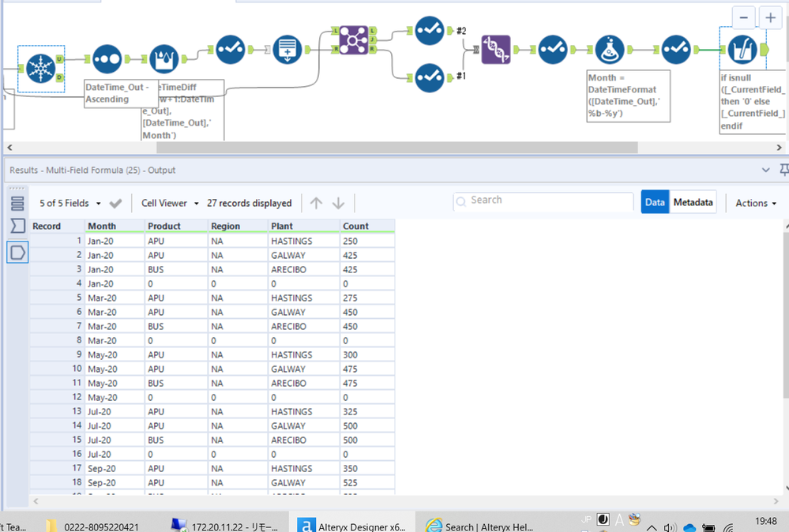Click the Product column header
Image resolution: width=789 pixels, height=532 pixels.
[x=176, y=227]
